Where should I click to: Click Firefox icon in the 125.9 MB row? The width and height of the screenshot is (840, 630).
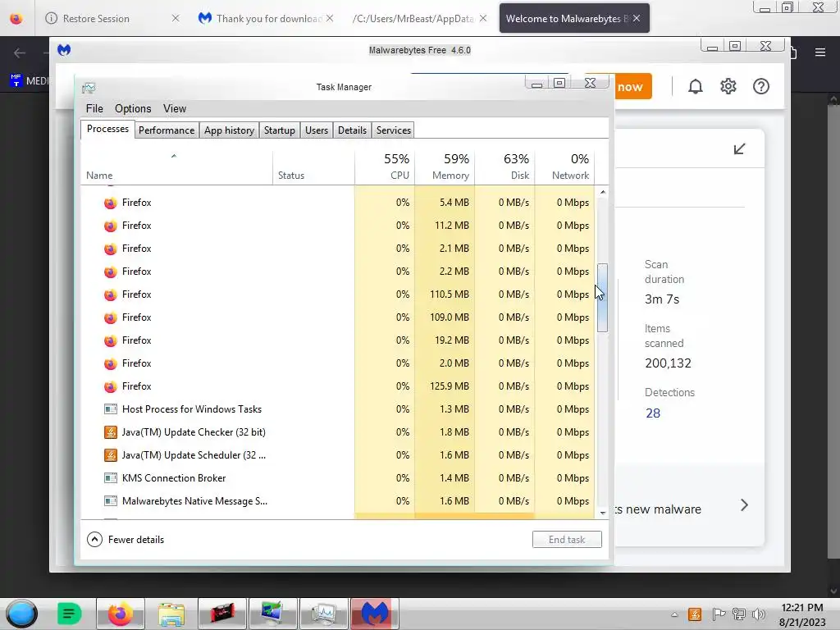click(111, 386)
